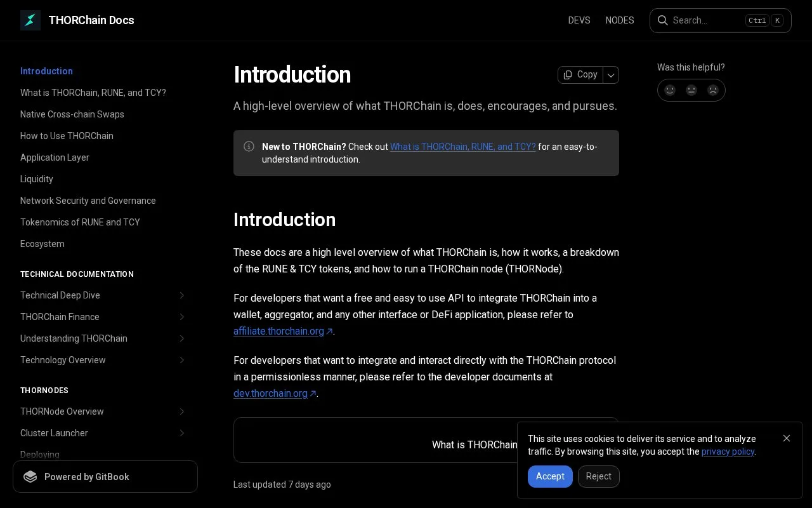Click the search magnifier icon
Screen dimensions: 812x508
tap(662, 20)
